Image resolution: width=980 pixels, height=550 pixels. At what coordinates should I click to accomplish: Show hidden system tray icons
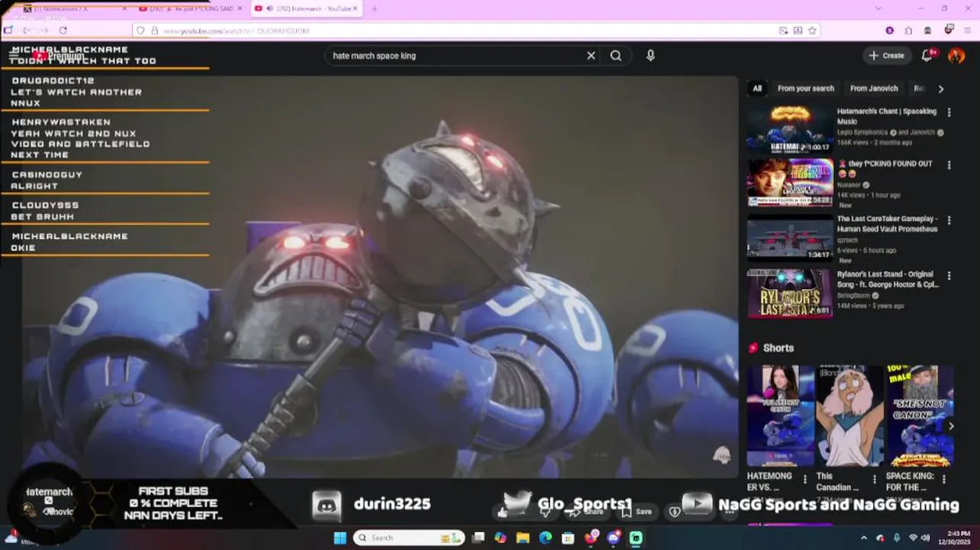(x=864, y=538)
